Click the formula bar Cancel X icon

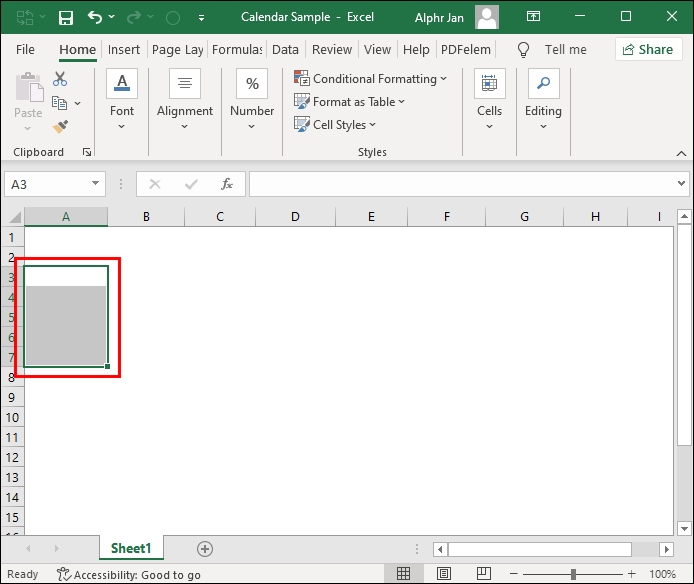coord(155,184)
